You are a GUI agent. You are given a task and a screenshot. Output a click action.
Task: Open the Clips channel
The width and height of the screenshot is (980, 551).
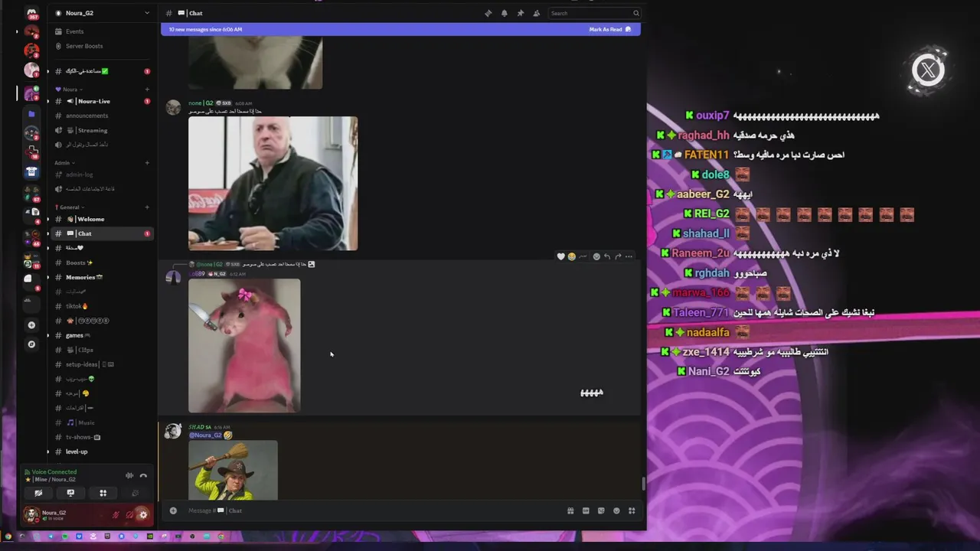(x=102, y=350)
